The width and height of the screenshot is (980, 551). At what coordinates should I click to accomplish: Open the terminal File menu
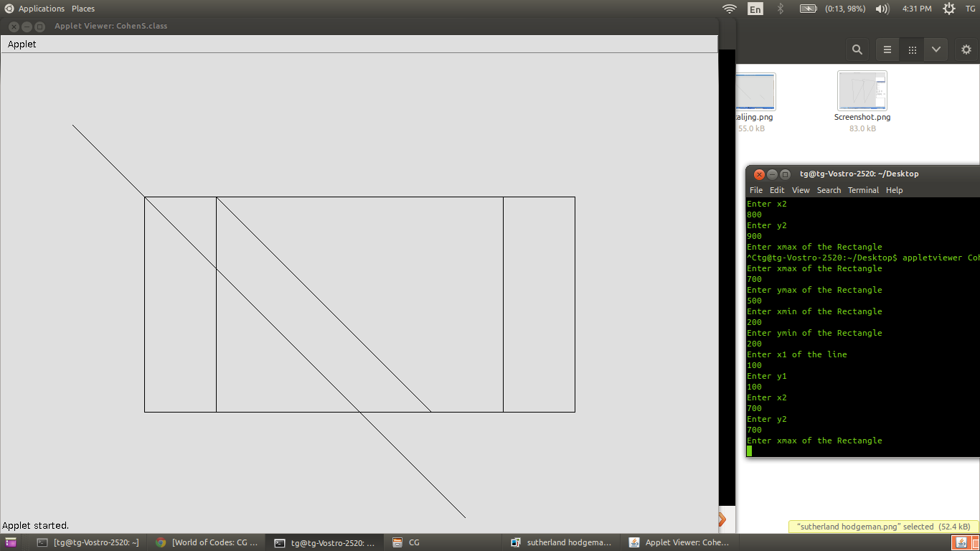[x=756, y=190]
